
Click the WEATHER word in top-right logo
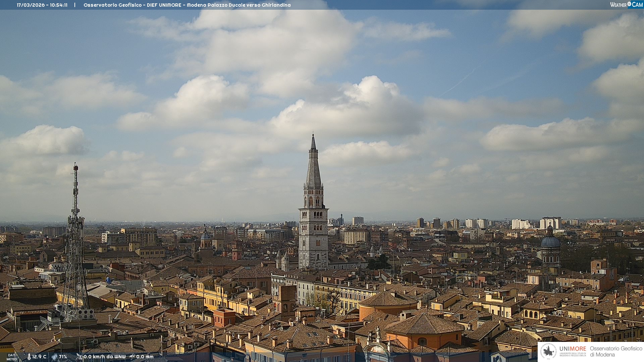tap(618, 5)
